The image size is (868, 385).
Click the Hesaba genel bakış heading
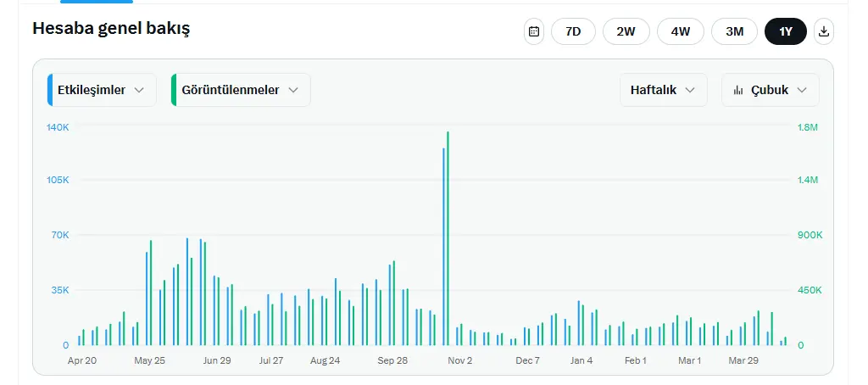click(x=111, y=29)
